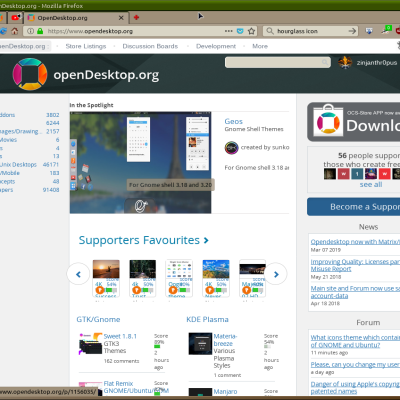Image resolution: width=400 pixels, height=400 pixels.
Task: Open the Geos spotlight screenshot
Action: (x=140, y=162)
